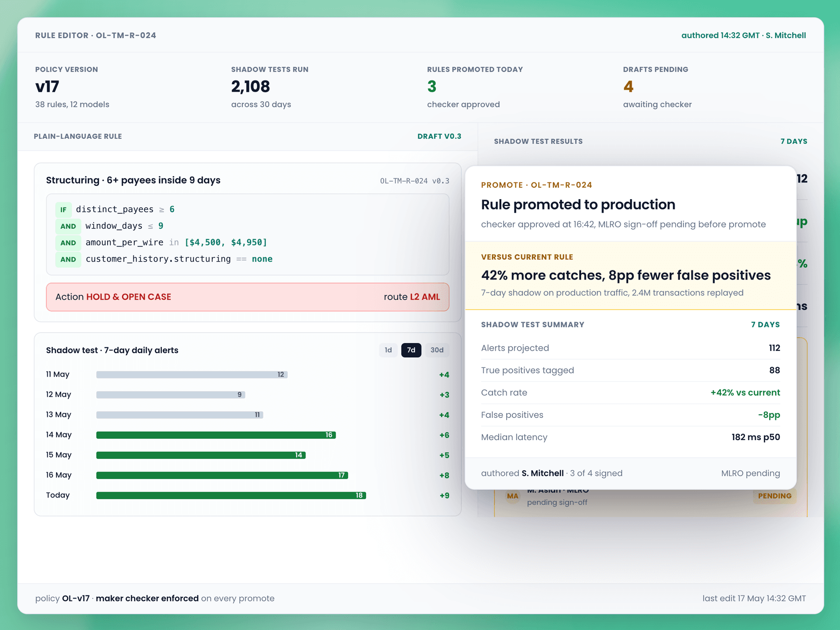The height and width of the screenshot is (630, 840).
Task: Click the 7 DAYS summary selector
Action: [765, 325]
